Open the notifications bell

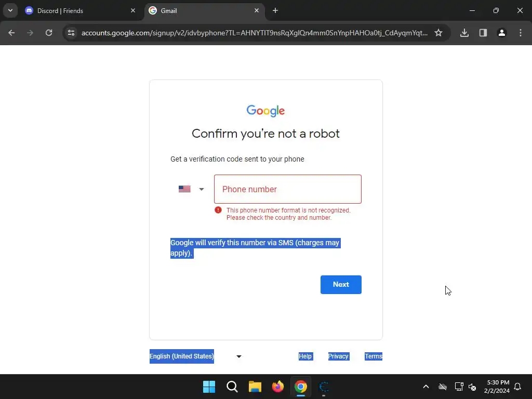[518, 387]
